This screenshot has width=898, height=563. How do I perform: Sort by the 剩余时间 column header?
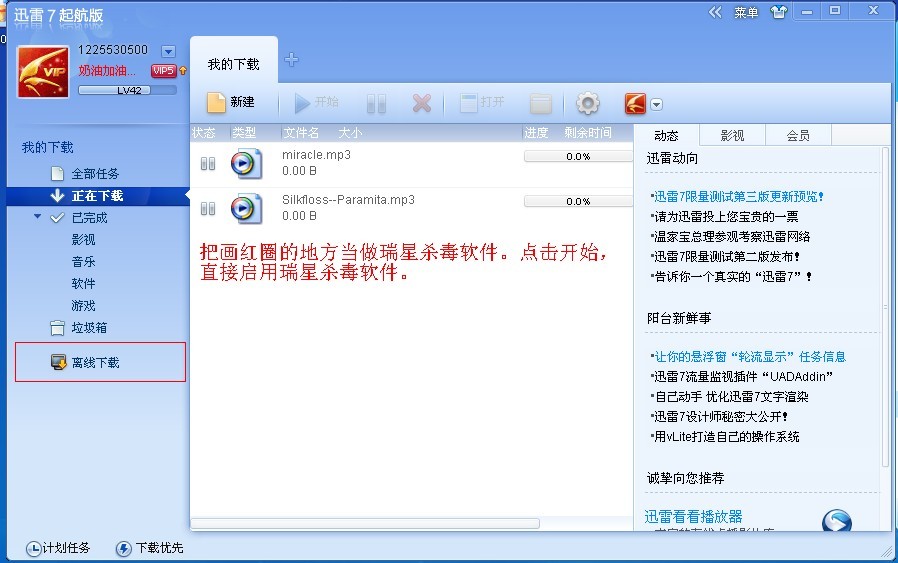[588, 133]
